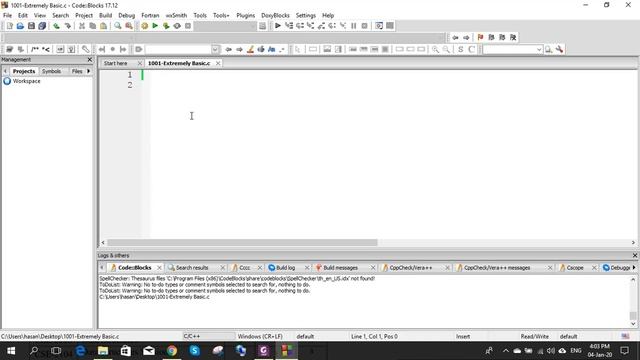Viewport: 640px width, 360px height.
Task: Click the Find magnifier icon
Action: point(118,26)
